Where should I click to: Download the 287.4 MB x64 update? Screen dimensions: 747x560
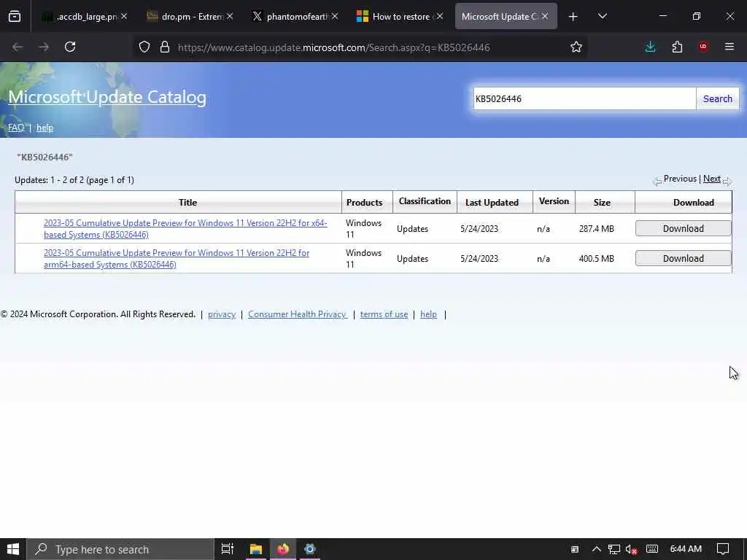coord(683,228)
